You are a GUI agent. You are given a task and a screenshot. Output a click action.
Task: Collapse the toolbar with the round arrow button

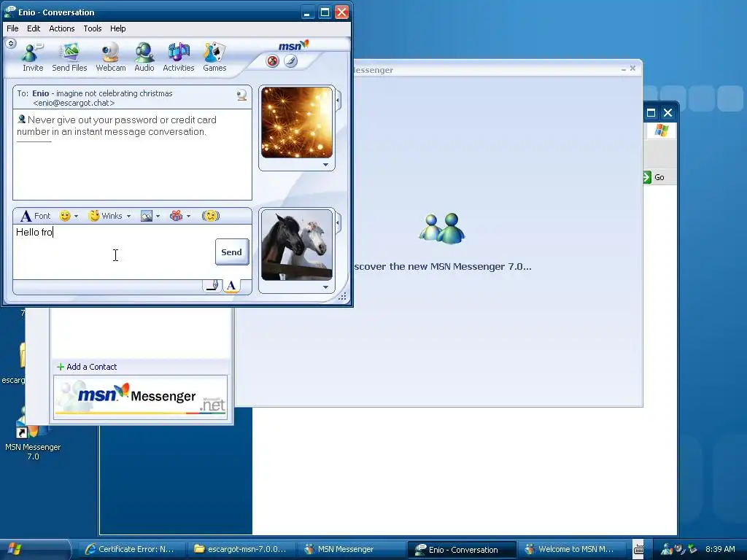click(x=11, y=44)
